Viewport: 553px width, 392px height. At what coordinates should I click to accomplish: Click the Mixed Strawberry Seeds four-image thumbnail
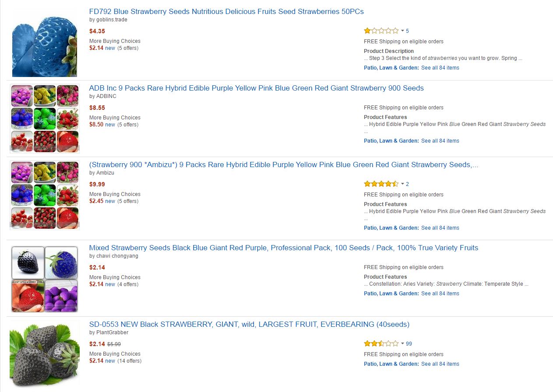click(x=44, y=279)
